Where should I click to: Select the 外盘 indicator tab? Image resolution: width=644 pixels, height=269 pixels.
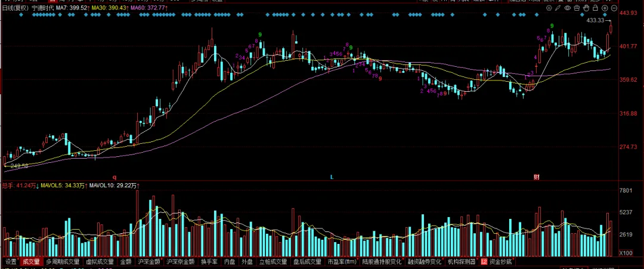[247, 261]
